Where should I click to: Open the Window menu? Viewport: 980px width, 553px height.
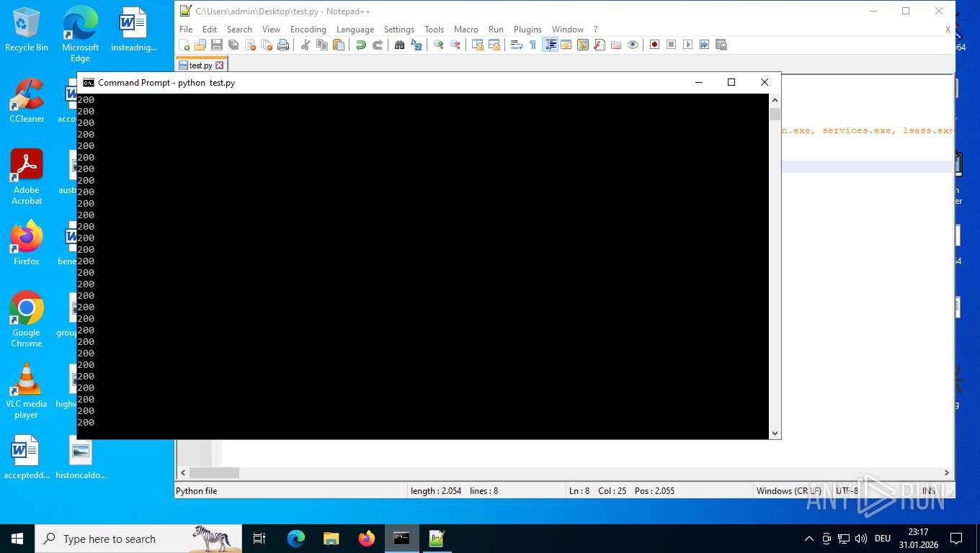pyautogui.click(x=568, y=30)
